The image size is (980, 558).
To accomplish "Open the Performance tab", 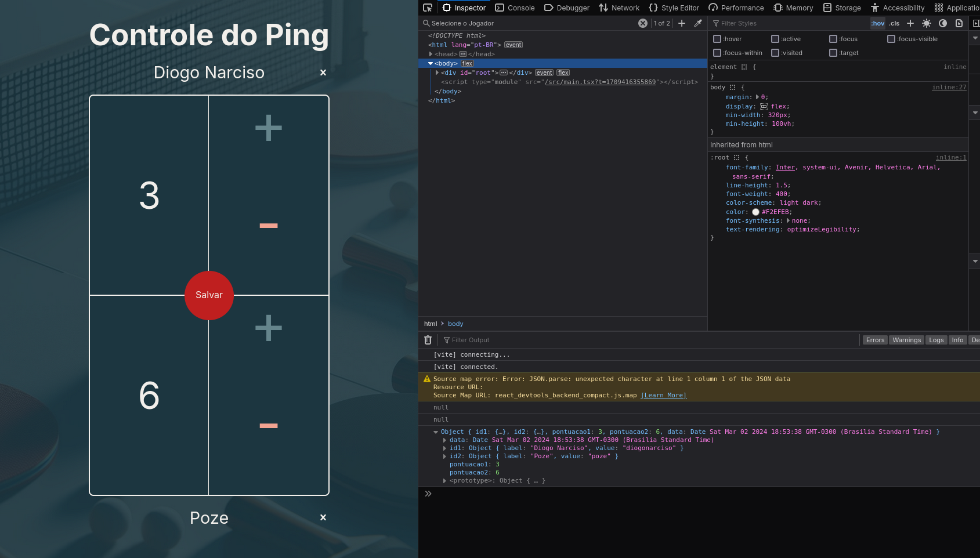I will click(x=736, y=8).
